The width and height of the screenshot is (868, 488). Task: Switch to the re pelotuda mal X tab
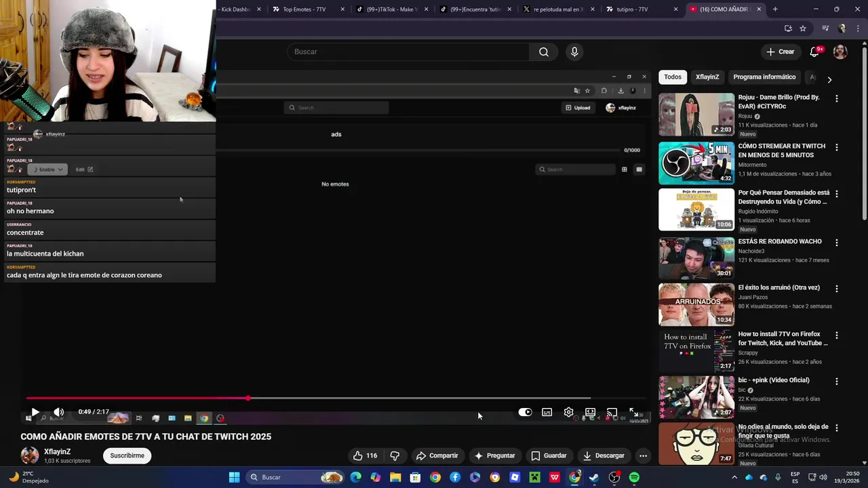557,9
